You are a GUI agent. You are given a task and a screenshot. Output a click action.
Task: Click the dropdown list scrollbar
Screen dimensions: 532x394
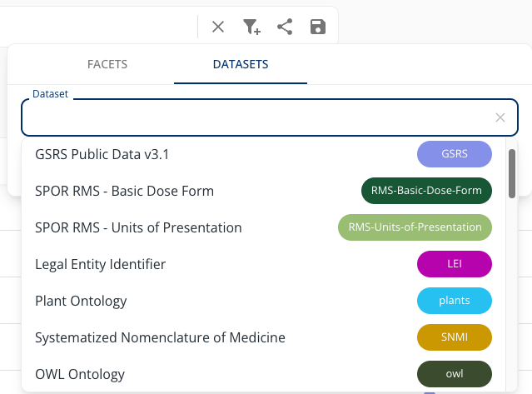click(x=512, y=175)
